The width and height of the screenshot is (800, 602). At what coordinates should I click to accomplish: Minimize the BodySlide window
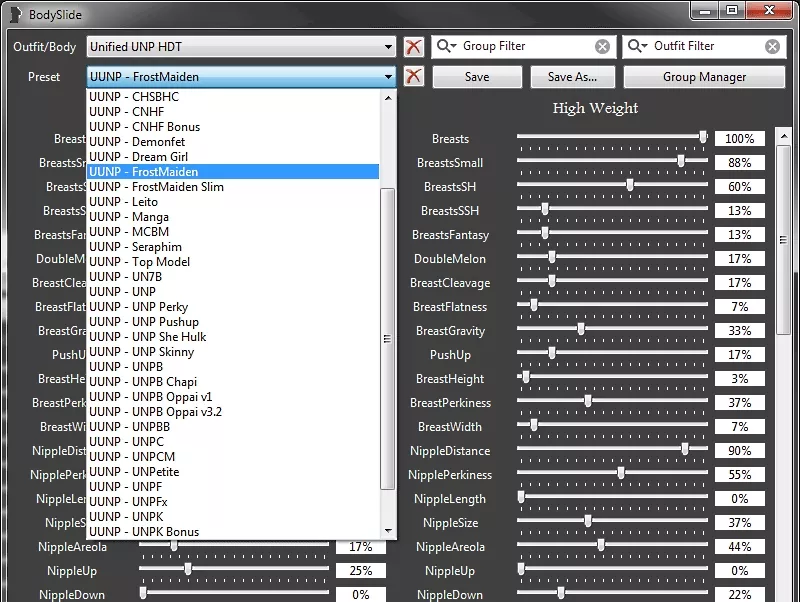705,11
